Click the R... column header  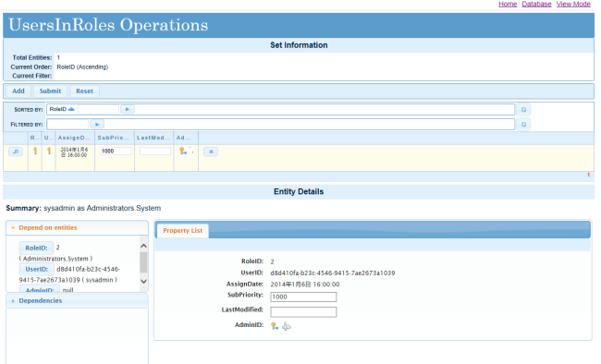35,138
